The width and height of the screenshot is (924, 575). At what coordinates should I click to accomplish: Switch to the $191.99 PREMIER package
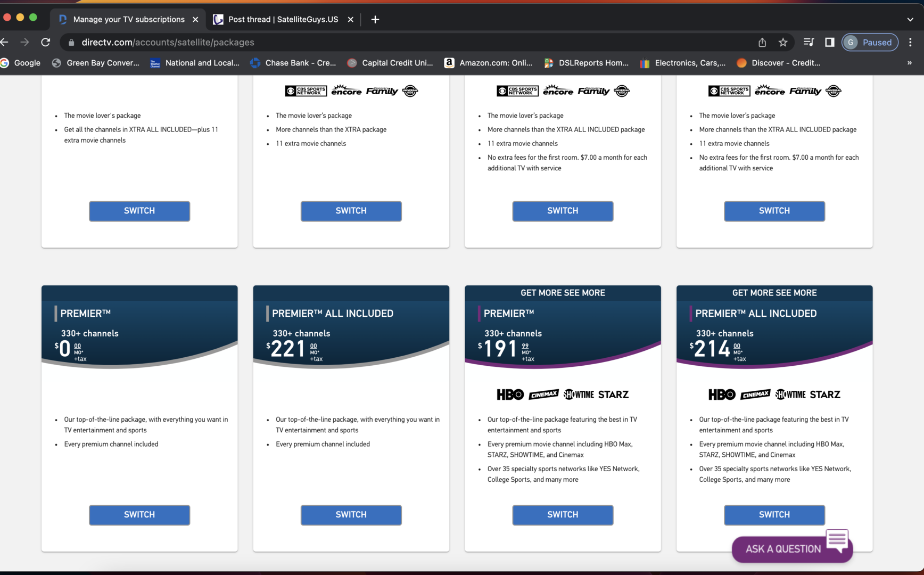(x=563, y=515)
